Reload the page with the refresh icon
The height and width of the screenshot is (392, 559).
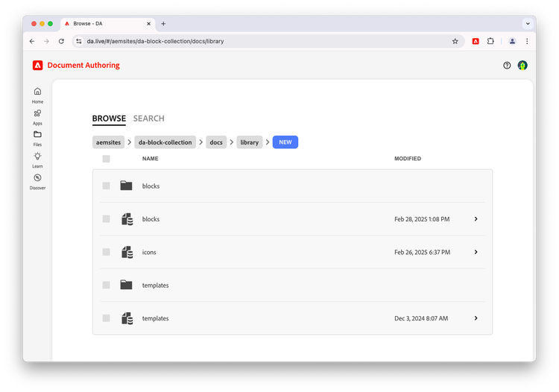pos(61,41)
